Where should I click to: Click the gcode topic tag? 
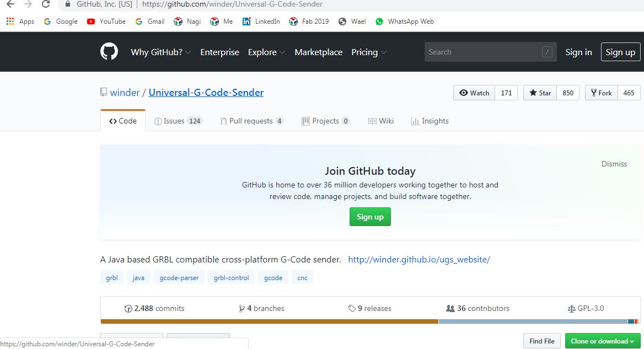[x=273, y=277]
